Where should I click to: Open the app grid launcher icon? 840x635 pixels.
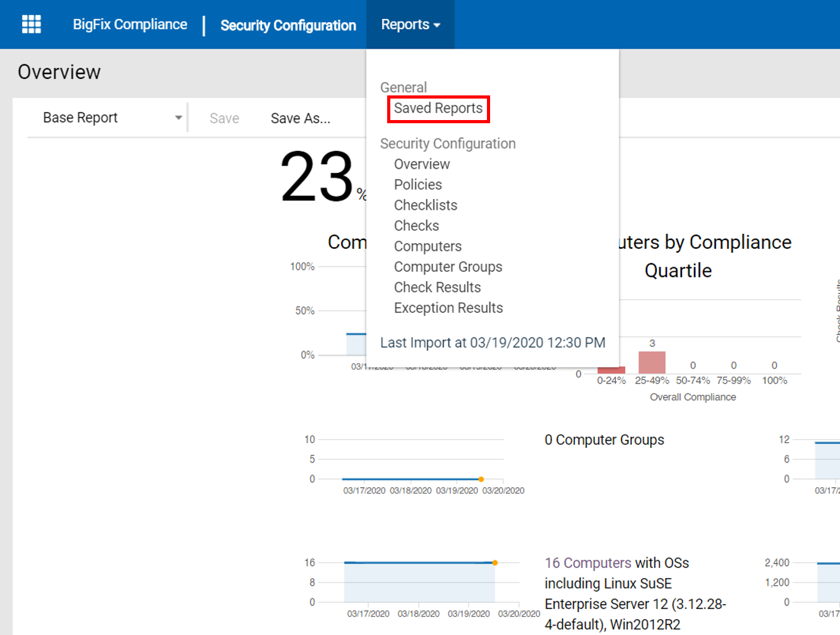point(31,25)
